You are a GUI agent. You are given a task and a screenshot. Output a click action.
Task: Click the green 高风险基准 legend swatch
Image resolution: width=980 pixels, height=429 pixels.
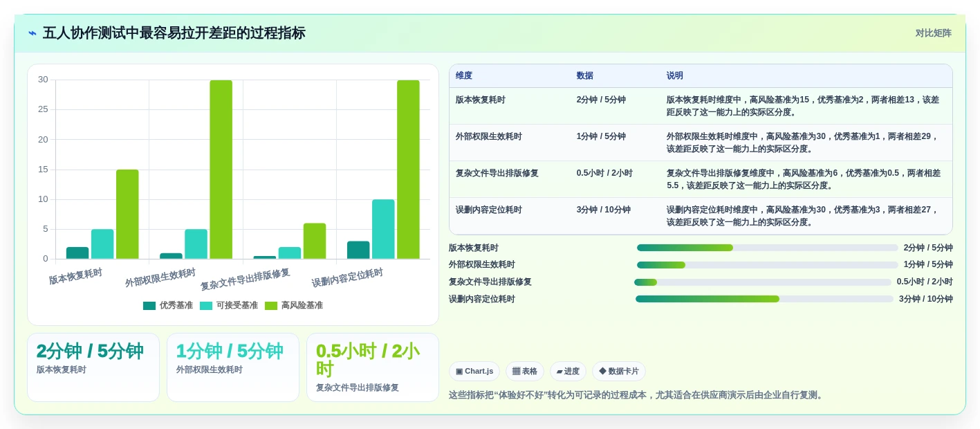[x=271, y=305]
